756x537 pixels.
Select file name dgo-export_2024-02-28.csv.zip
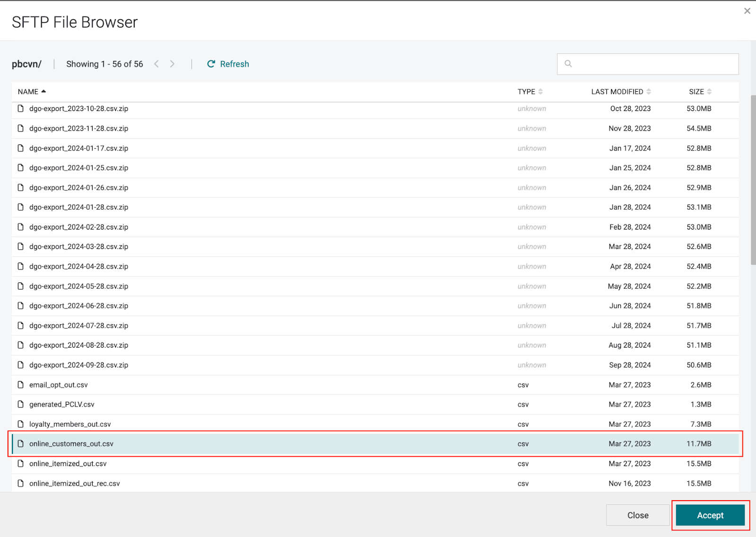click(x=79, y=227)
